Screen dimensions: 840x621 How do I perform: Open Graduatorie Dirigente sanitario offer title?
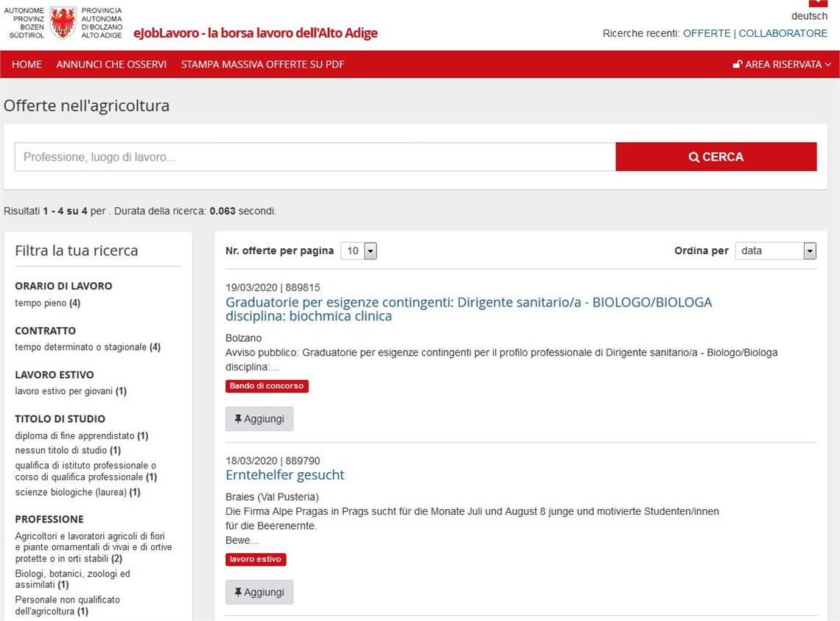(469, 309)
